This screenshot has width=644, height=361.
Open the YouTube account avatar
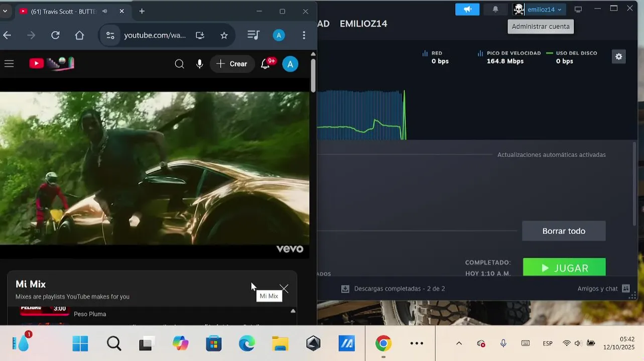point(290,64)
